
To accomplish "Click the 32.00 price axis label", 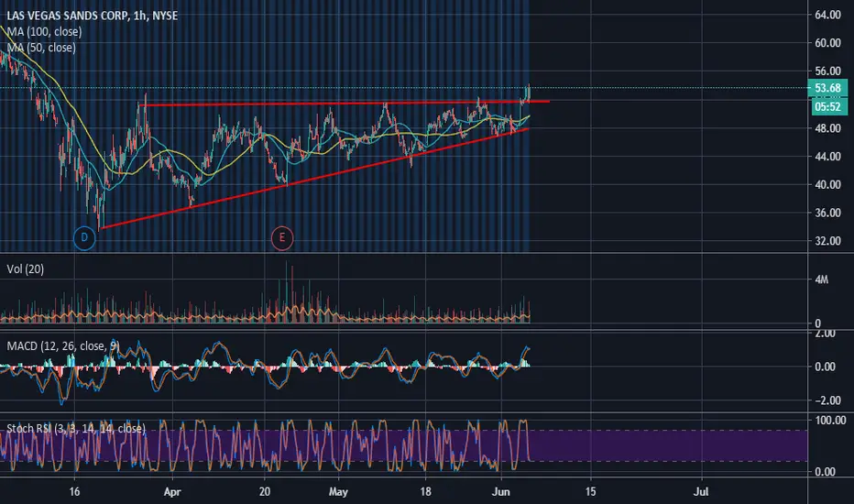I will (x=827, y=241).
